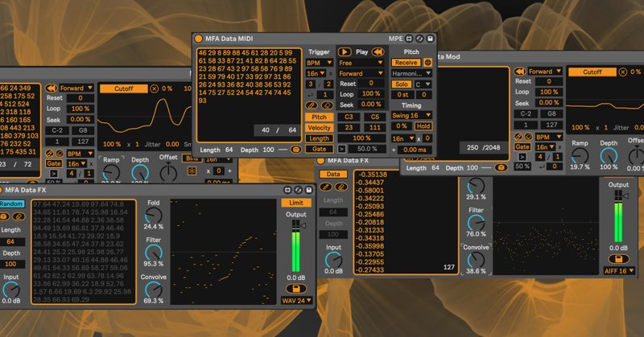The height and width of the screenshot is (337, 644).
Task: Click the Seek 0.00 % field in MFA Data MIDI
Action: coord(371,105)
